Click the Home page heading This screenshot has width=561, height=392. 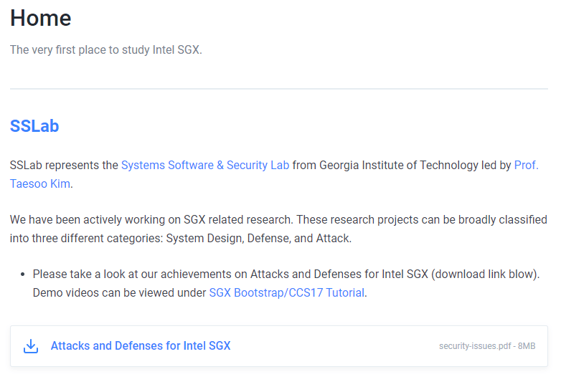41,18
